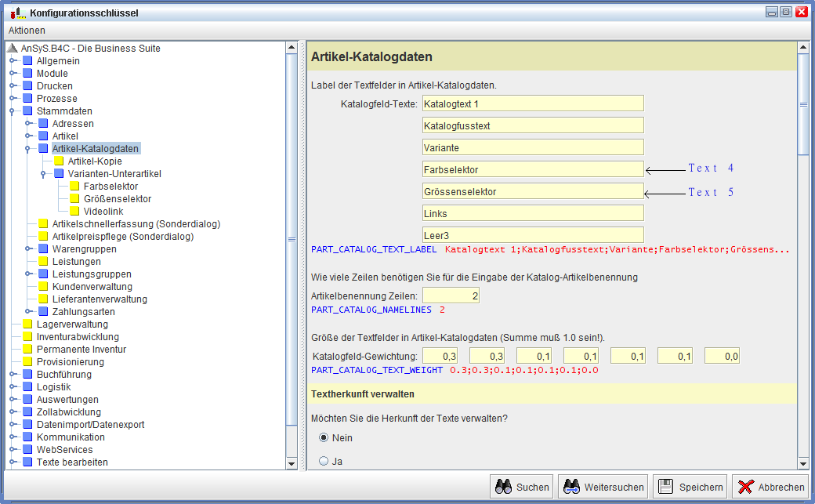Select Farbselektor in the tree

[x=110, y=187]
